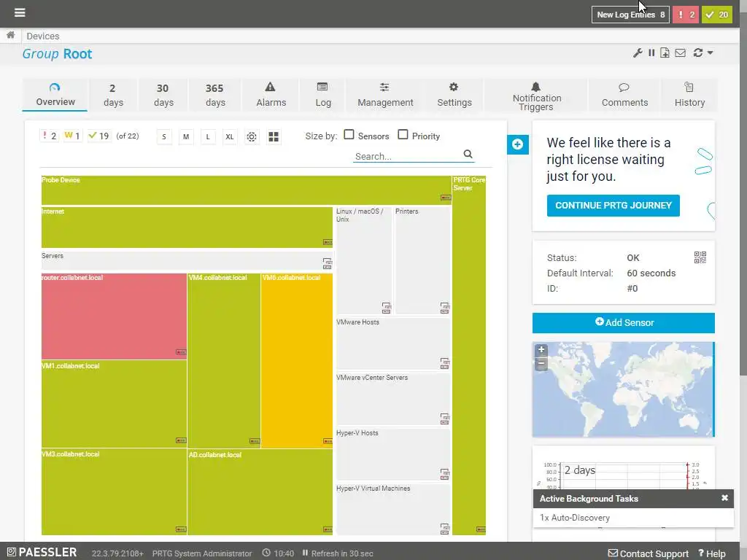Open dropdown arrow next to refresh icon
Viewport: 747px width, 560px height.
(710, 52)
